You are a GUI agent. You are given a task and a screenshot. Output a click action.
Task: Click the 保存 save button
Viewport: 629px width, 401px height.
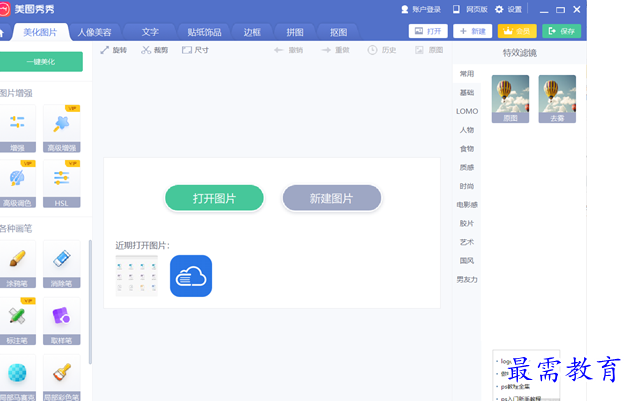click(562, 31)
